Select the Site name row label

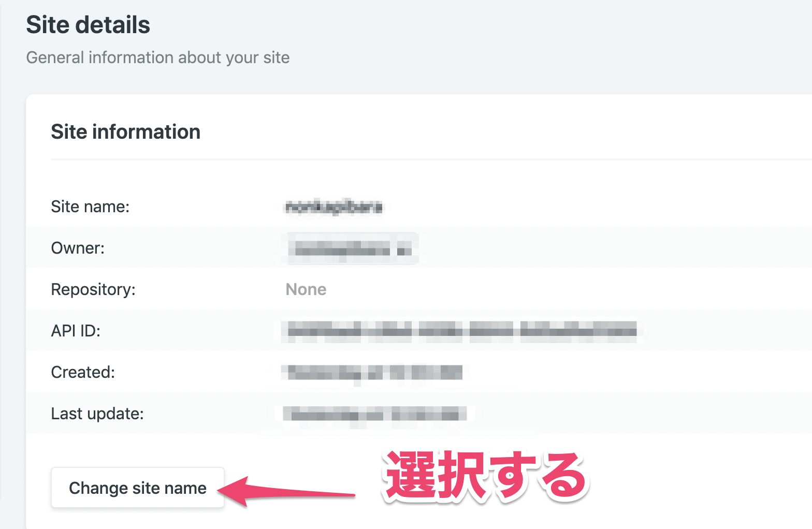pos(90,207)
